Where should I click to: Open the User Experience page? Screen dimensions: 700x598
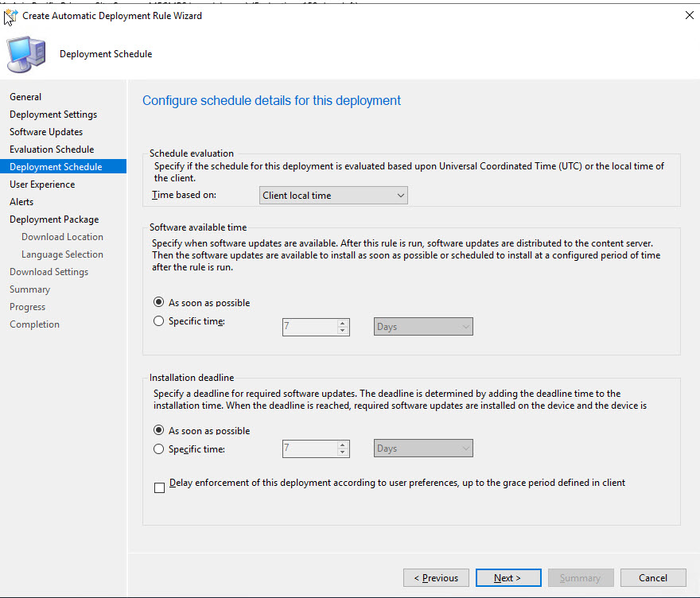42,184
